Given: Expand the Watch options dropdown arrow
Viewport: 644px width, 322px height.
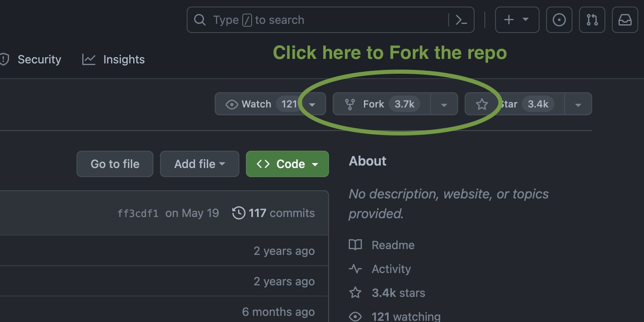Looking at the screenshot, I should 313,105.
